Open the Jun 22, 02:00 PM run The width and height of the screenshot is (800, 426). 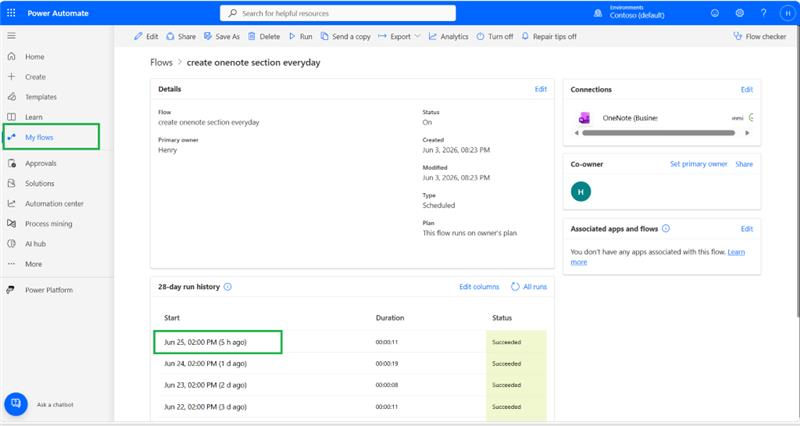click(x=205, y=407)
